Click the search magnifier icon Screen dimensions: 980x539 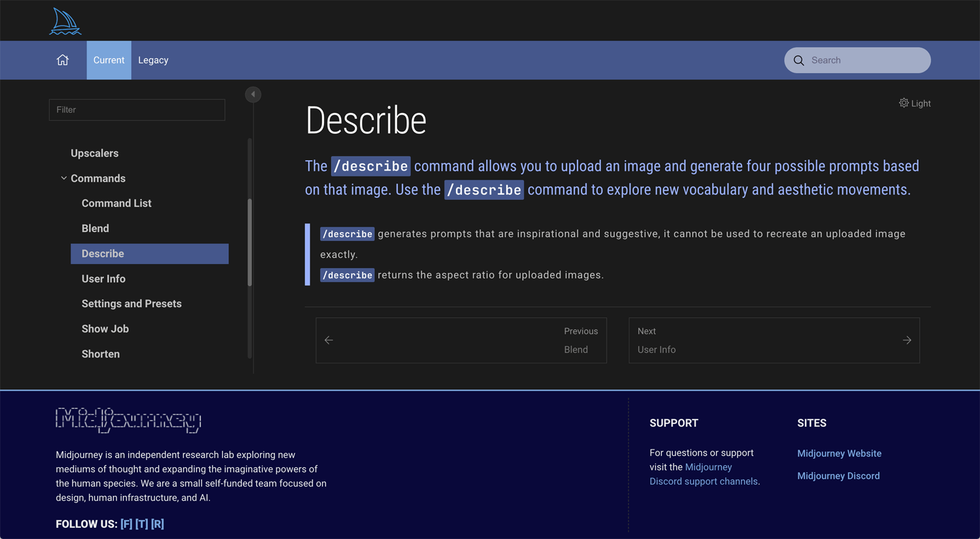point(798,60)
